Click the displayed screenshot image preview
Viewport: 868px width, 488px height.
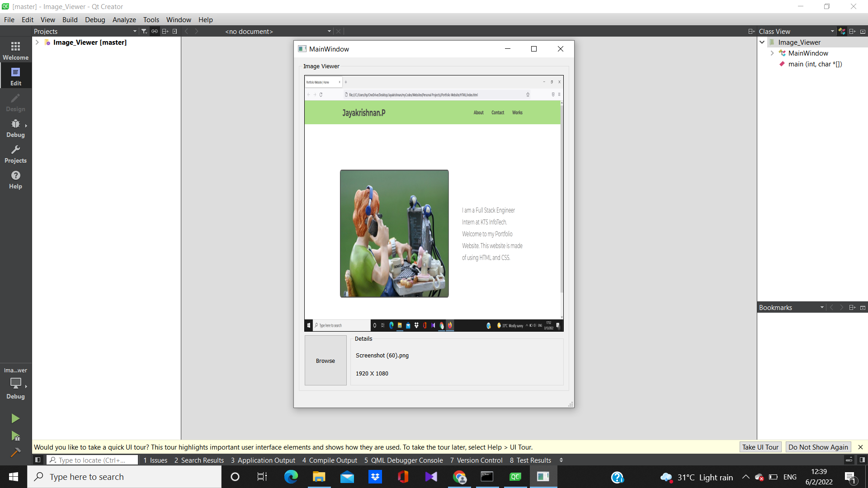click(434, 203)
